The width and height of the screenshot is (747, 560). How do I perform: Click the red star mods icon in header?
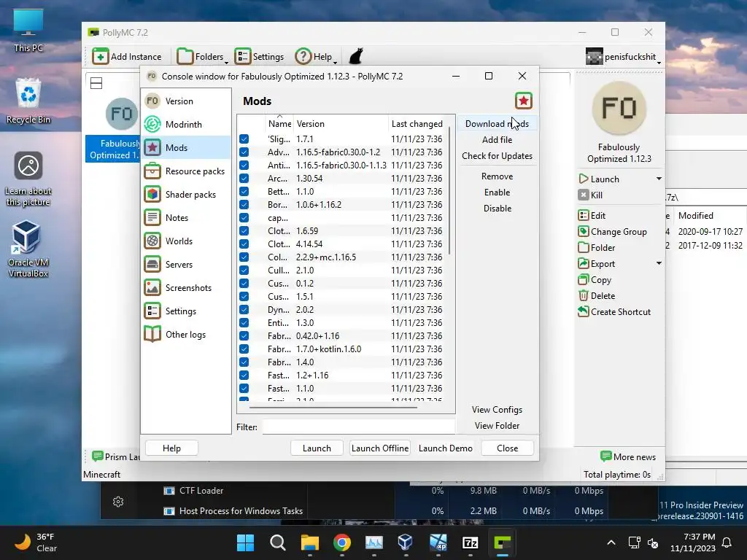(524, 101)
